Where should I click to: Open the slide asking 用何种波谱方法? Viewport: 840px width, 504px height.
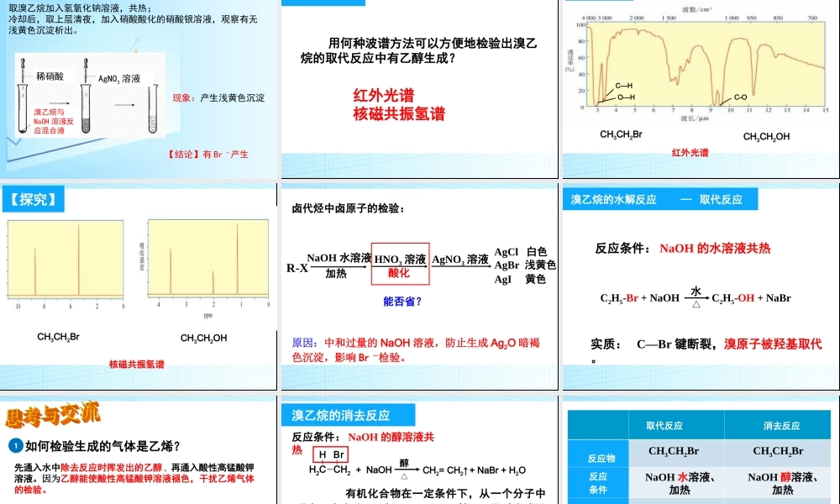tap(419, 89)
